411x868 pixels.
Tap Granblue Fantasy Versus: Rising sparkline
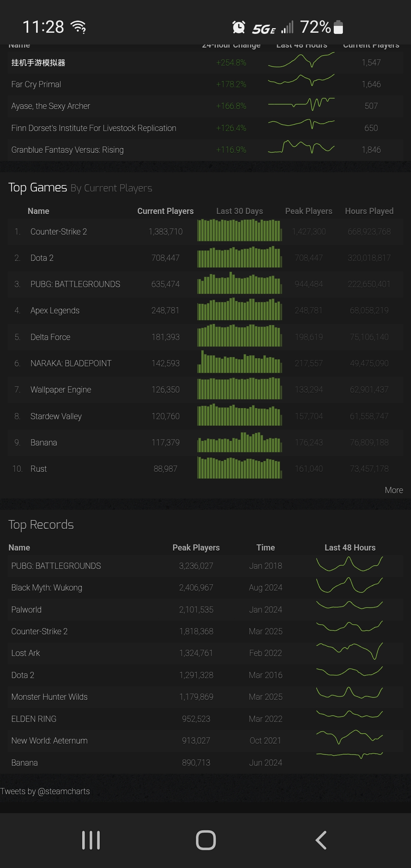pos(301,147)
